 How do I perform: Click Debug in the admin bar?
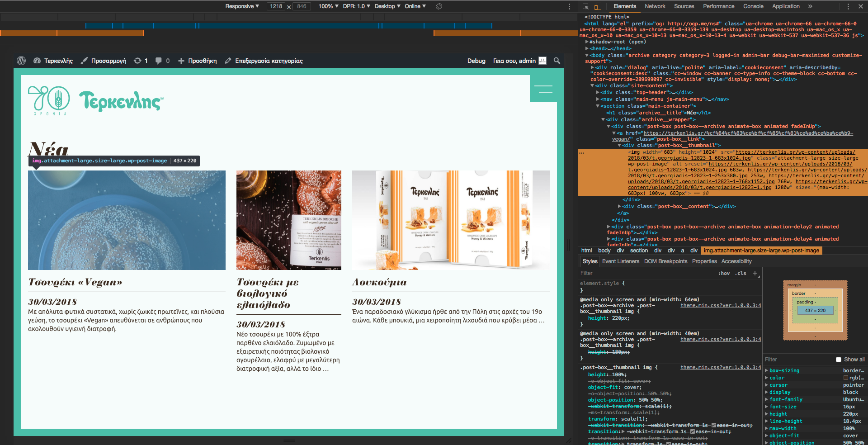point(476,61)
